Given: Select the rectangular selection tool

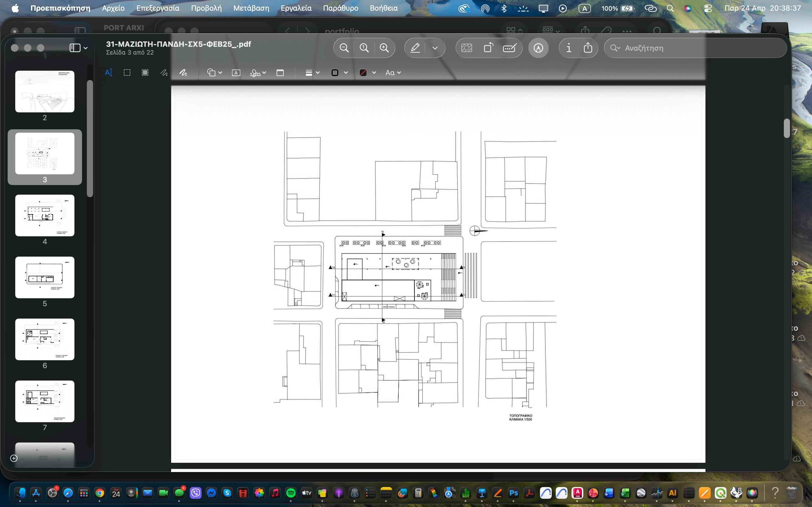Looking at the screenshot, I should [x=127, y=73].
